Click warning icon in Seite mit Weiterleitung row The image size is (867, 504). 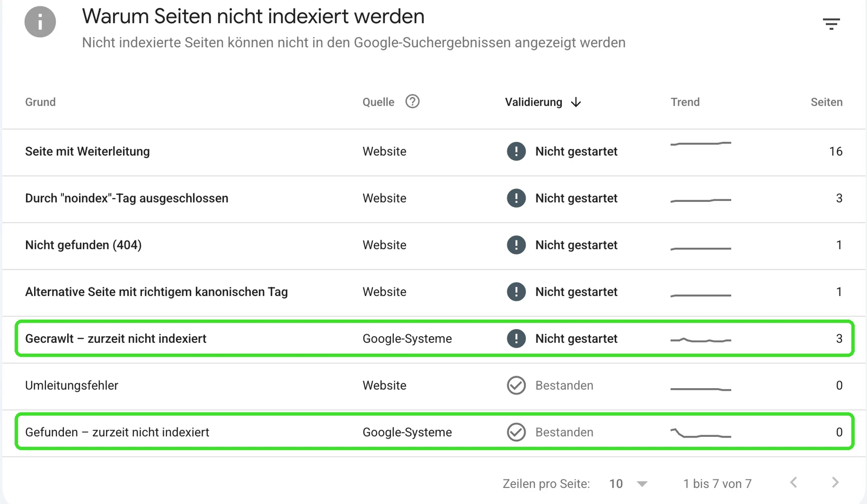click(x=516, y=151)
